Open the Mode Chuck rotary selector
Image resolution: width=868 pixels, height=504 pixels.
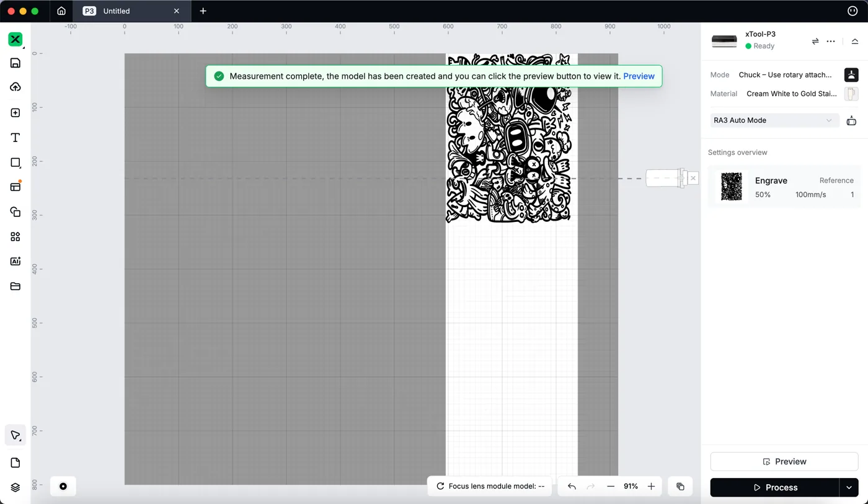click(785, 74)
